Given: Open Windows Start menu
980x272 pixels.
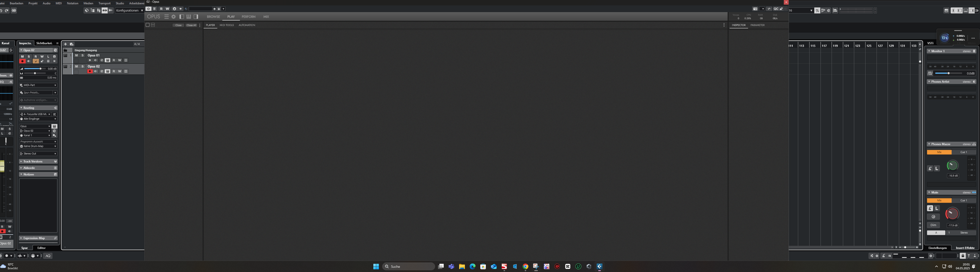Looking at the screenshot, I should click(x=376, y=267).
